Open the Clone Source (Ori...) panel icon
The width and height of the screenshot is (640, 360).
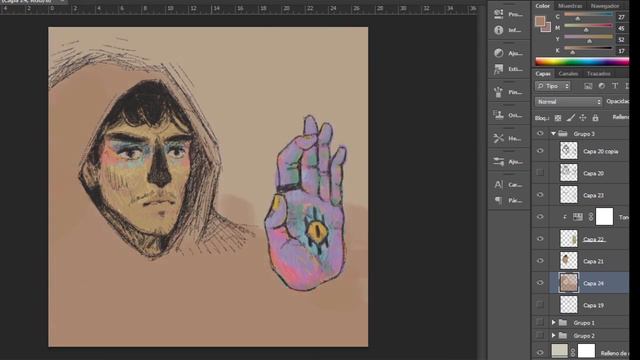pyautogui.click(x=498, y=115)
